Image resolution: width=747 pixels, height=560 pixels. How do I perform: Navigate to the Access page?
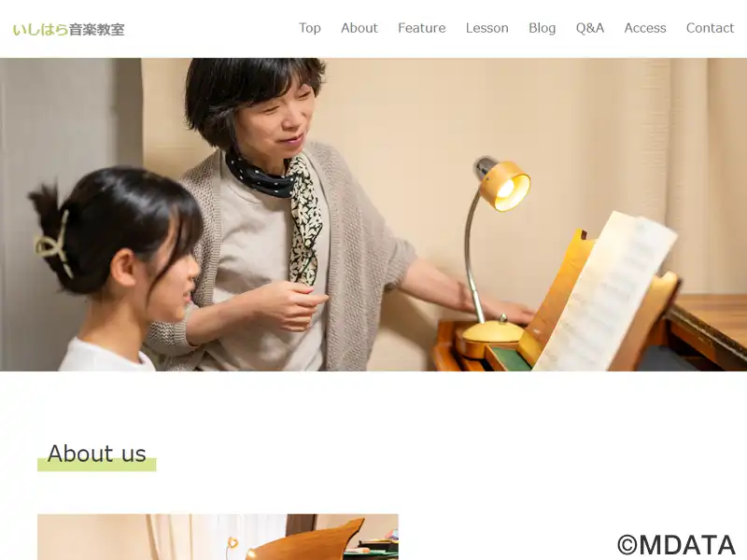point(645,28)
